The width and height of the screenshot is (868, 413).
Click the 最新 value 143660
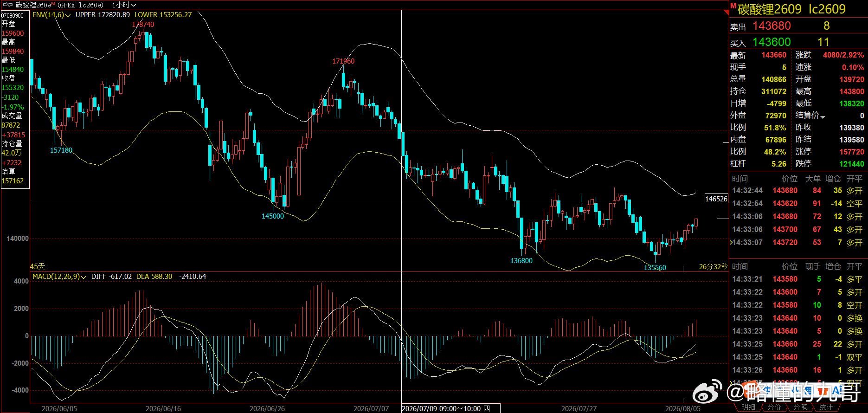point(774,55)
